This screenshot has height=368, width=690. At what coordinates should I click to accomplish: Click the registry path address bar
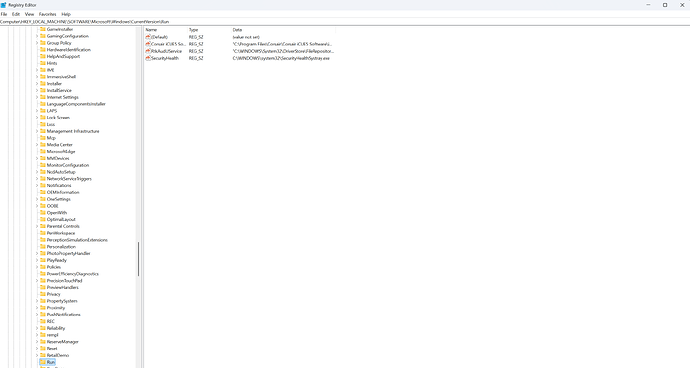[345, 22]
